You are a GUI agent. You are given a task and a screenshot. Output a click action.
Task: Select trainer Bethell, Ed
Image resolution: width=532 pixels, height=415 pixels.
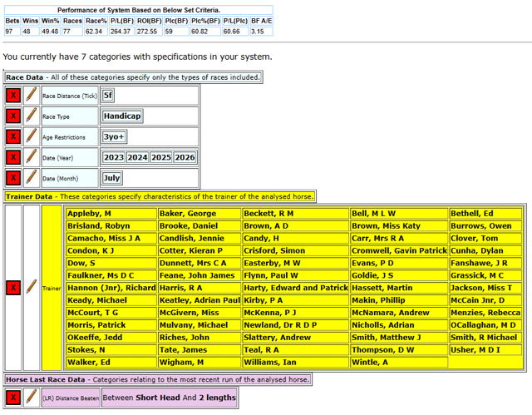(x=485, y=214)
